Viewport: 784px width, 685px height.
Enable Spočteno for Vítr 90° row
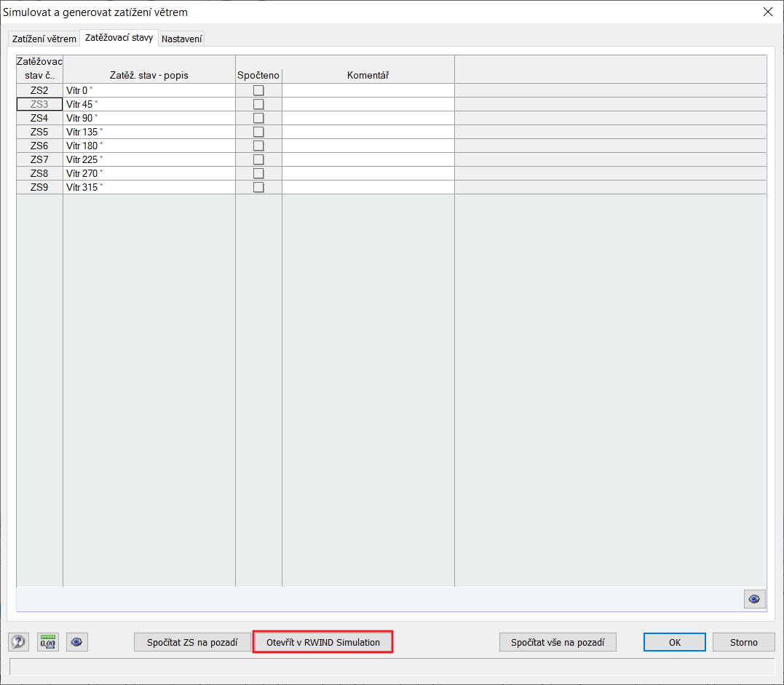tap(258, 118)
